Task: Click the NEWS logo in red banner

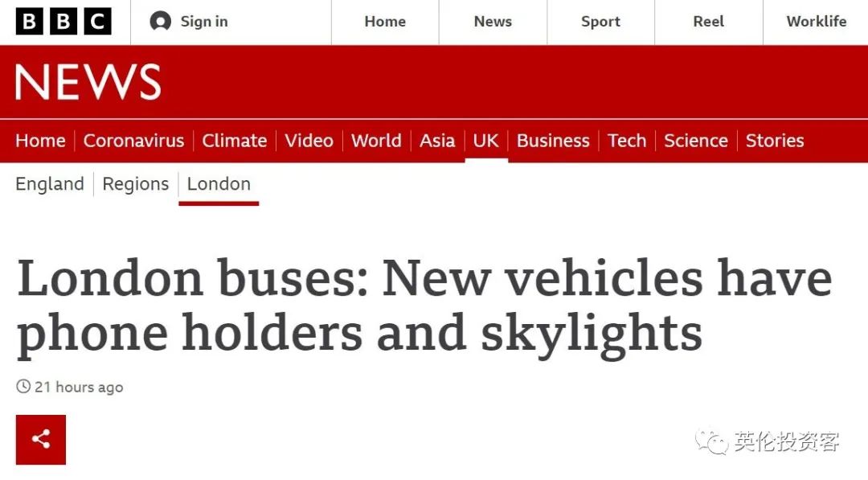Action: point(88,83)
